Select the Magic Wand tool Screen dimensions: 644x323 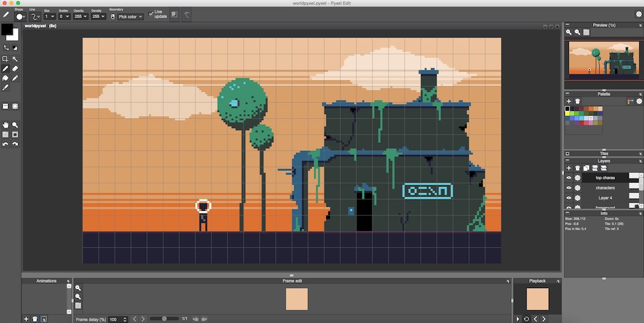(x=15, y=59)
